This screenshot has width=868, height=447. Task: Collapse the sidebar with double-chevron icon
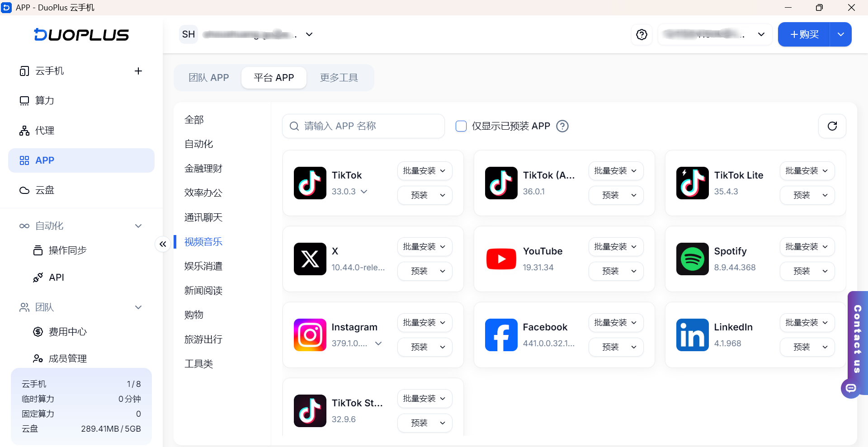pos(163,244)
